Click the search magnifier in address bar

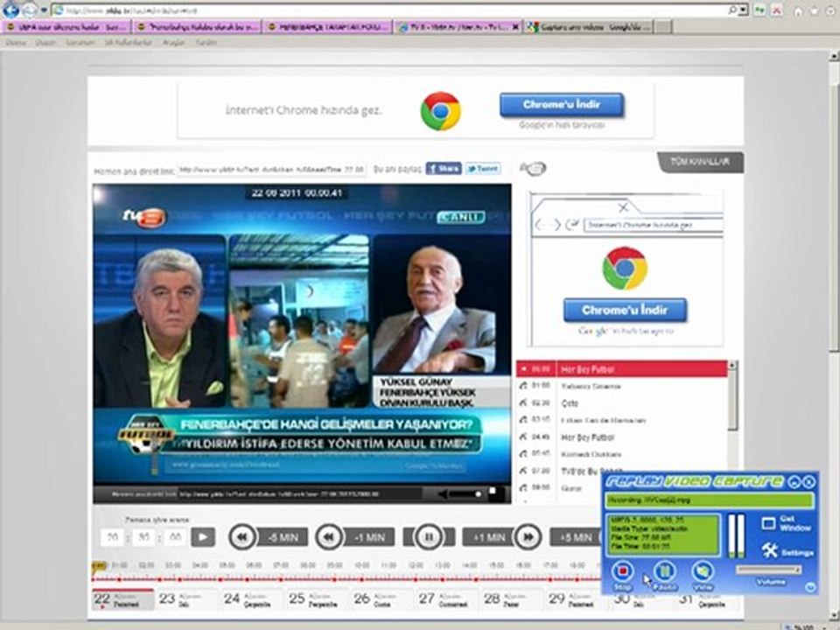point(732,10)
